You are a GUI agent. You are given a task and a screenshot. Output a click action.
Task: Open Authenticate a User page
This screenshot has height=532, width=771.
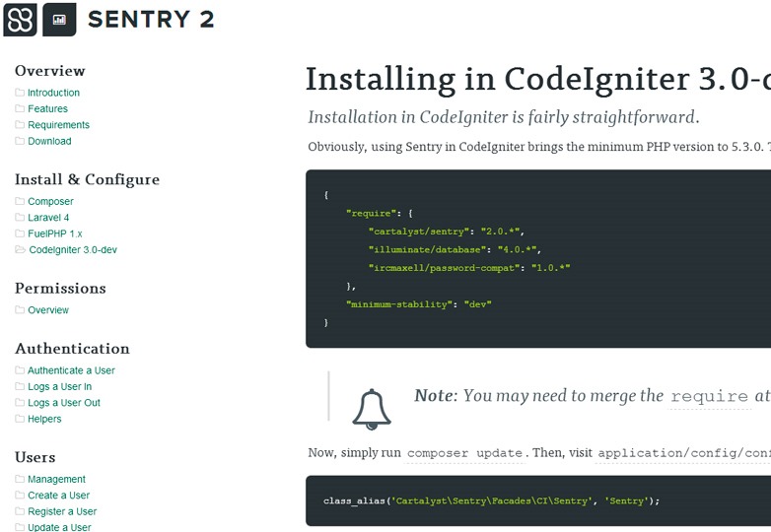coord(71,370)
